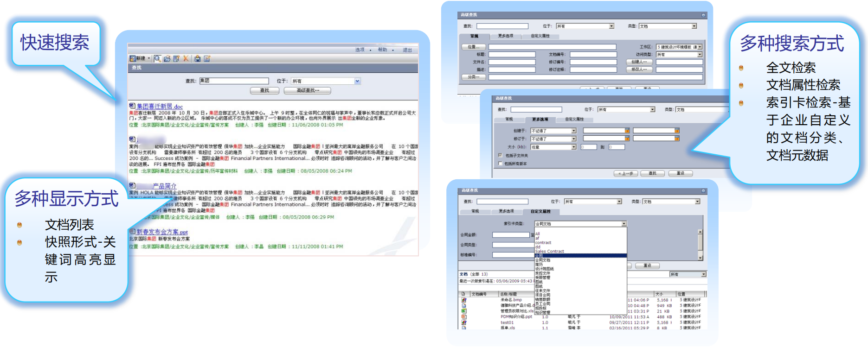Switch to 更多选项 tab in top dialog
Image resolution: width=868 pixels, height=347 pixels.
pos(505,36)
